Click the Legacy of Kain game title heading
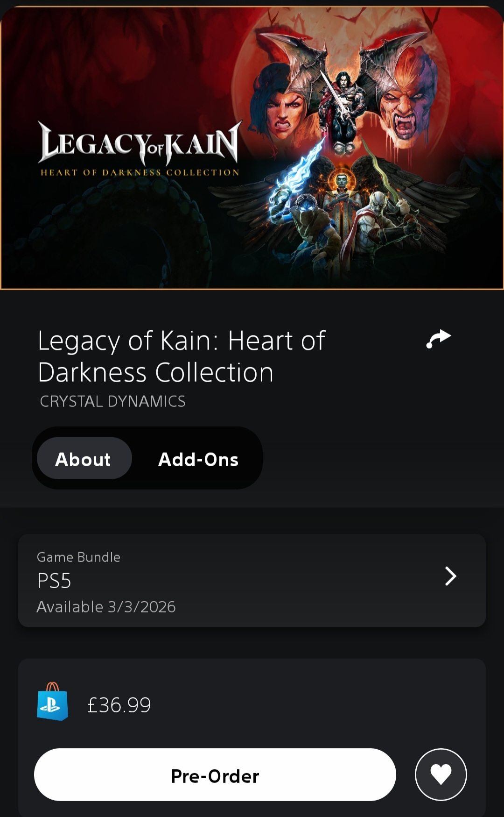The height and width of the screenshot is (817, 504). [x=181, y=356]
